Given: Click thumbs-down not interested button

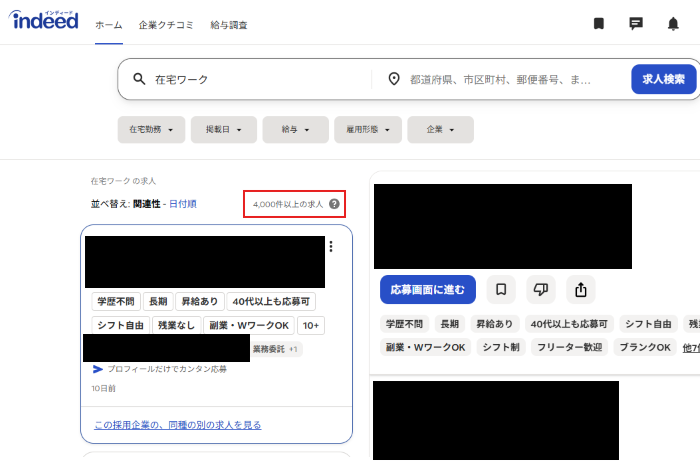Looking at the screenshot, I should [x=541, y=290].
